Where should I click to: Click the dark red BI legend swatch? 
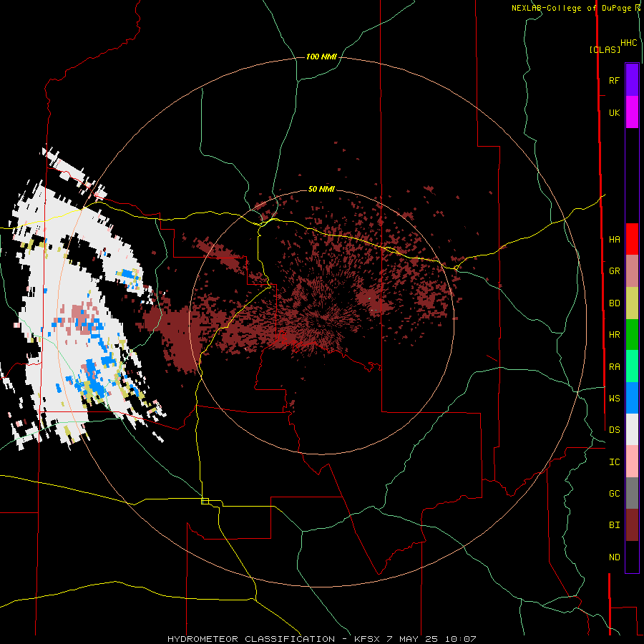point(632,525)
